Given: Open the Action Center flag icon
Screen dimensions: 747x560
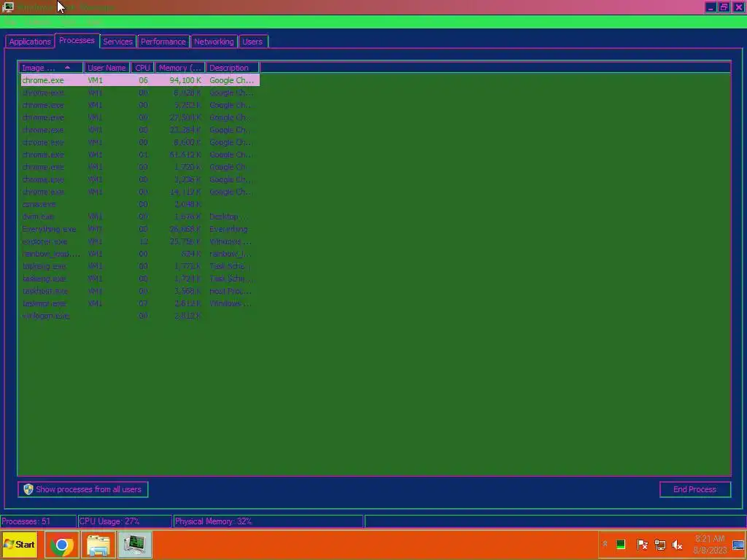Looking at the screenshot, I should 642,544.
